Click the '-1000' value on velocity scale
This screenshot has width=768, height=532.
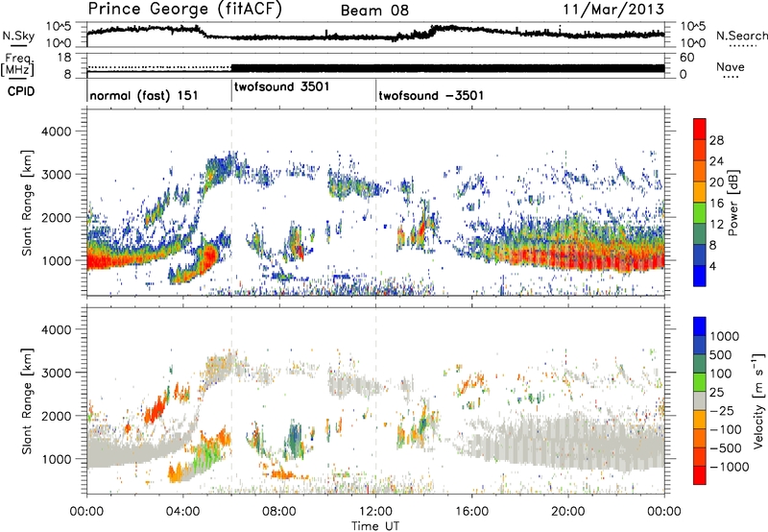730,467
